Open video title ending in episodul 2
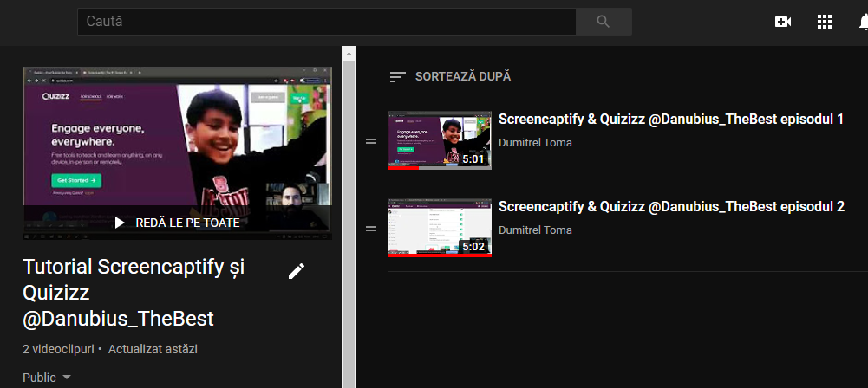 pos(670,207)
